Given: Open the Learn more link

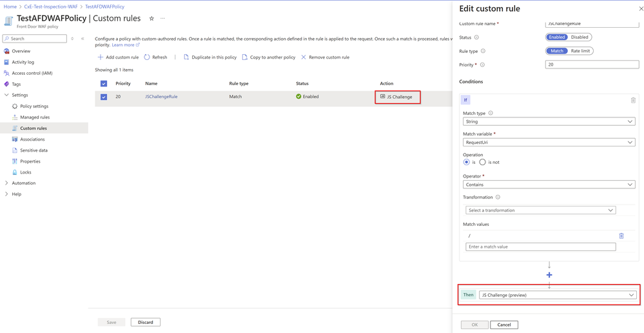Looking at the screenshot, I should coord(126,45).
